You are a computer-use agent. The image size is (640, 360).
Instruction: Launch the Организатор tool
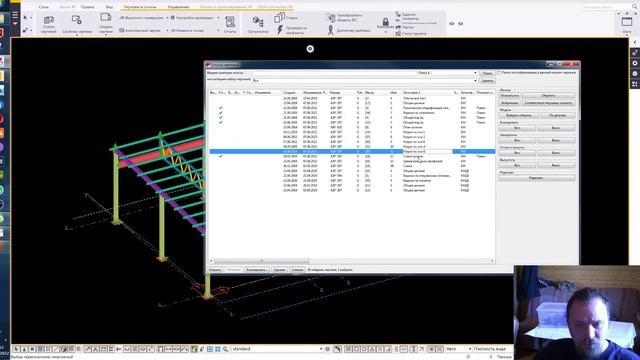pos(258,24)
